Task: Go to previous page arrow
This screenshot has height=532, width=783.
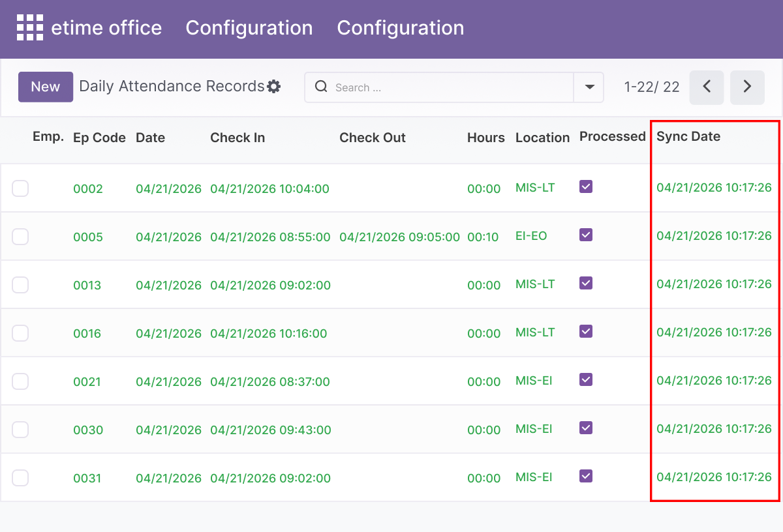Action: (x=707, y=87)
